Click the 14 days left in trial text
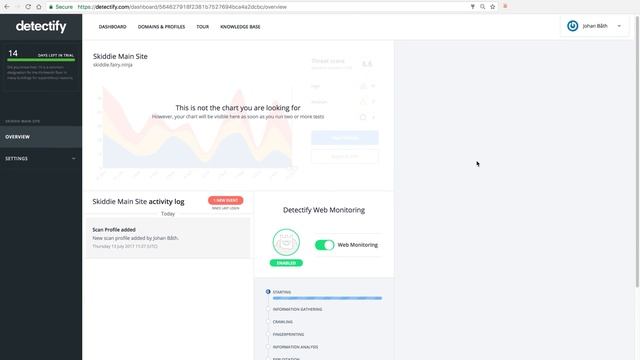Viewport: 640px width, 360px height. 41,53
